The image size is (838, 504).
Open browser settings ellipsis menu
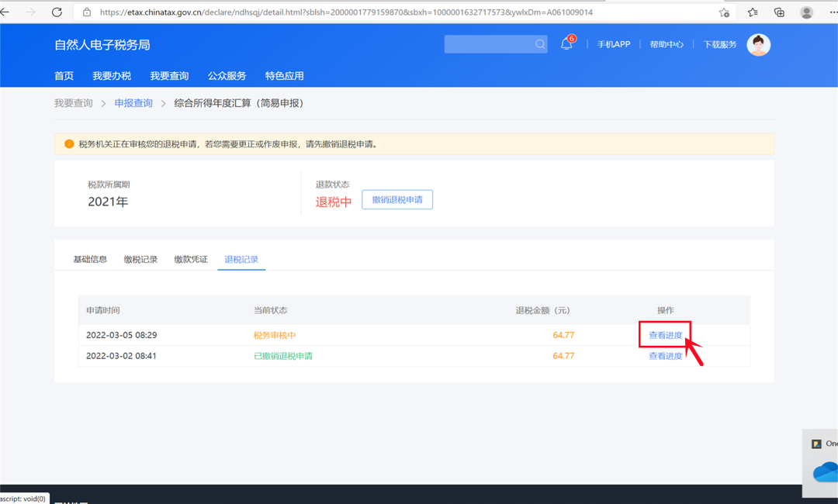(833, 12)
